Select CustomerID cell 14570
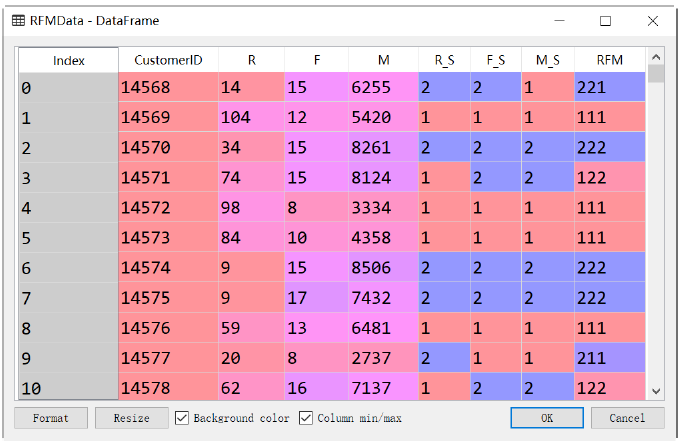 (168, 148)
